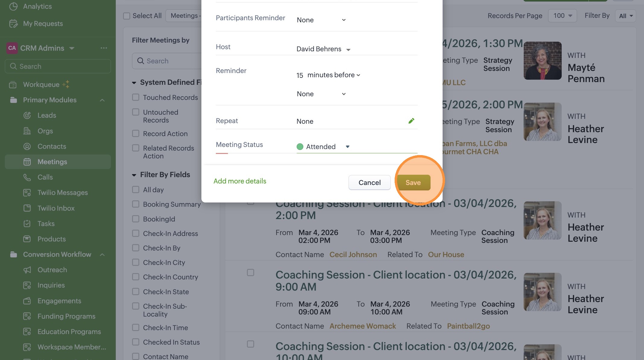644x360 pixels.
Task: Click the three dots beside CRM Admins
Action: click(x=104, y=48)
